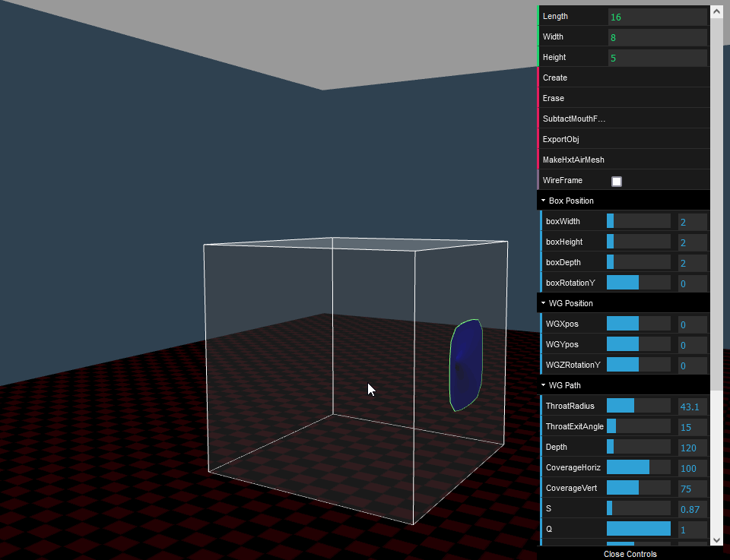Toggle the WireFrame checkbox
This screenshot has width=730, height=560.
point(617,181)
